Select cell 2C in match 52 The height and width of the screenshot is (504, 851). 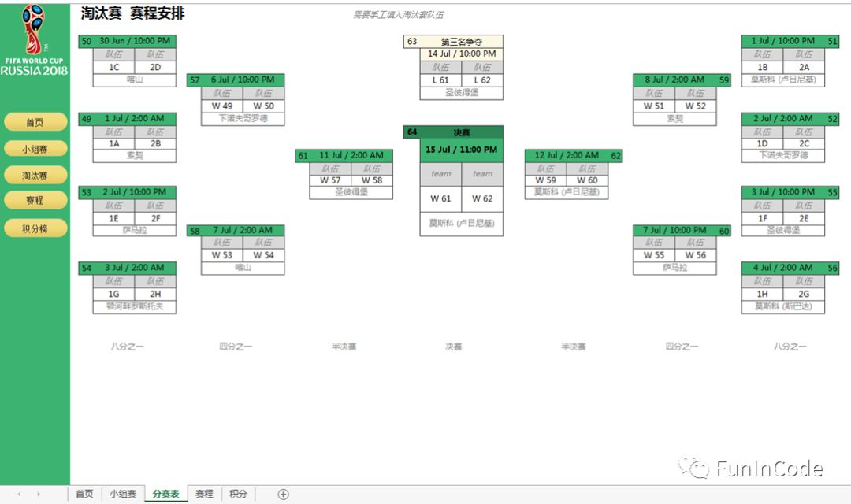tap(804, 144)
